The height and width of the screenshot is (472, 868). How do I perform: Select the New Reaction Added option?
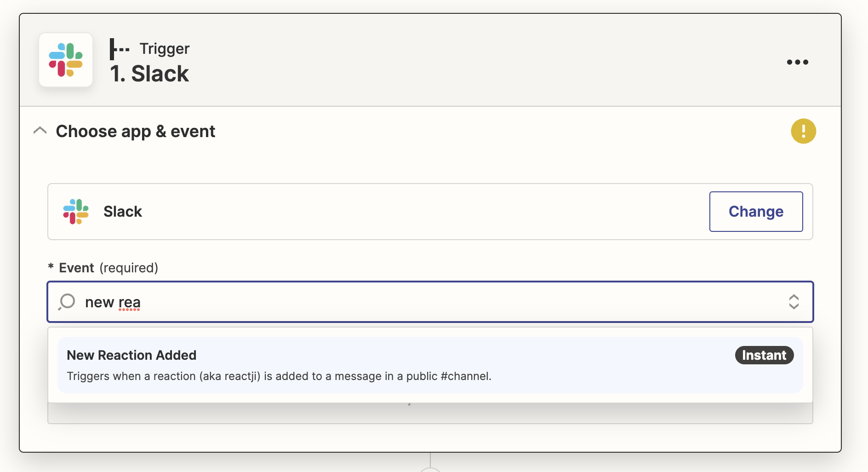coord(430,365)
